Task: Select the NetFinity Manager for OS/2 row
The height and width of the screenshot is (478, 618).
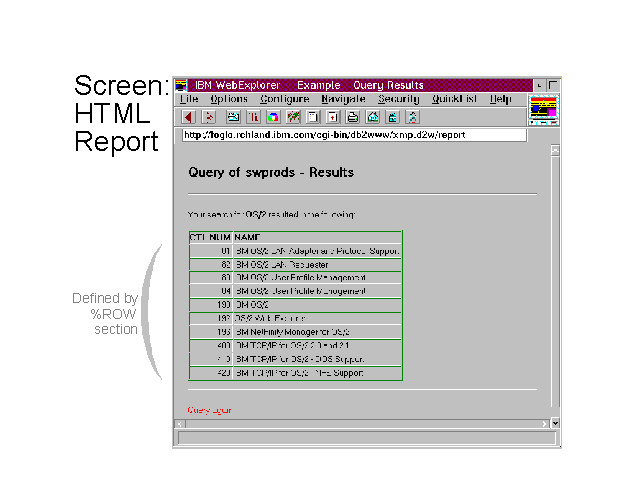Action: [x=296, y=332]
